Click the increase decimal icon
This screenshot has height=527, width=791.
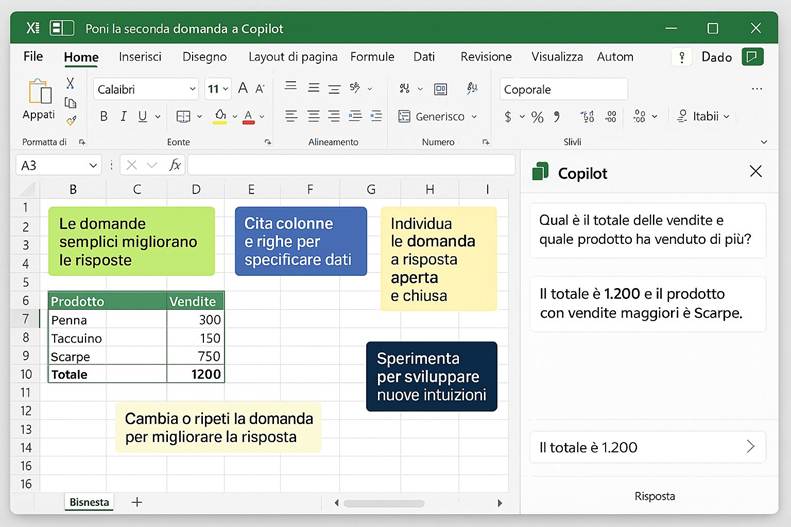587,117
